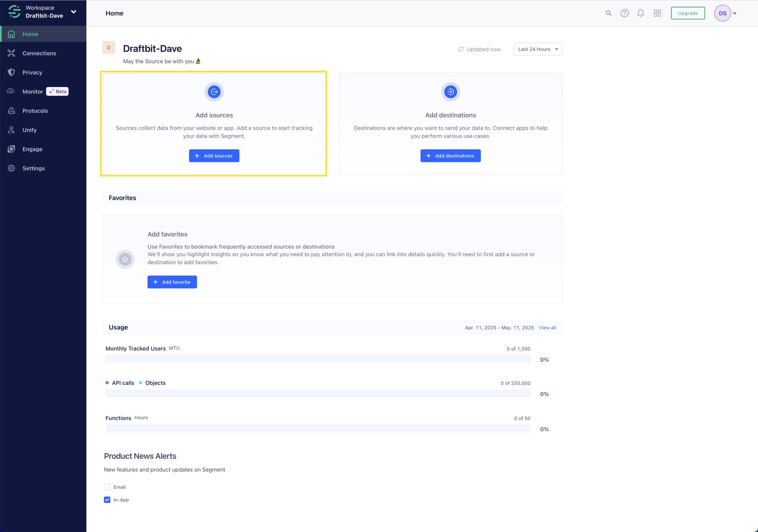Screen dimensions: 758x532
Task: Click the blue Add destinations button
Action: tap(450, 156)
